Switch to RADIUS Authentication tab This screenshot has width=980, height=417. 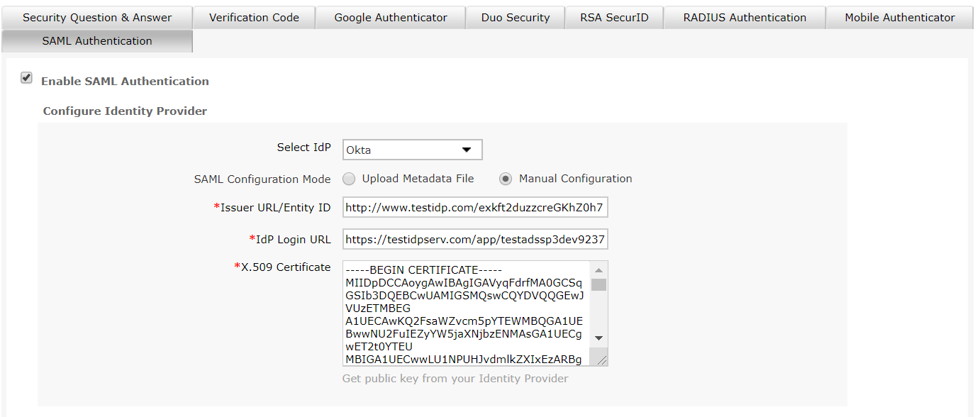[x=745, y=18]
